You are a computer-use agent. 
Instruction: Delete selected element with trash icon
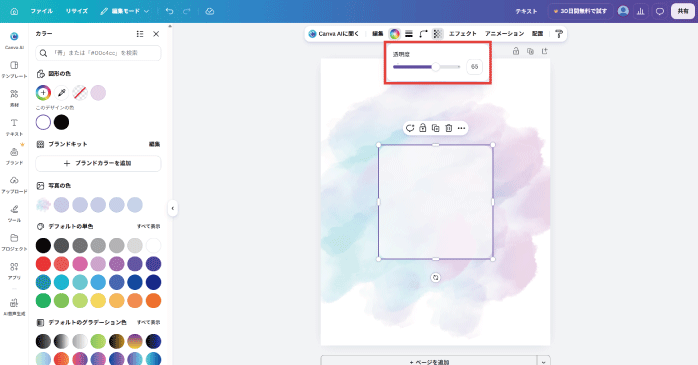(x=449, y=128)
